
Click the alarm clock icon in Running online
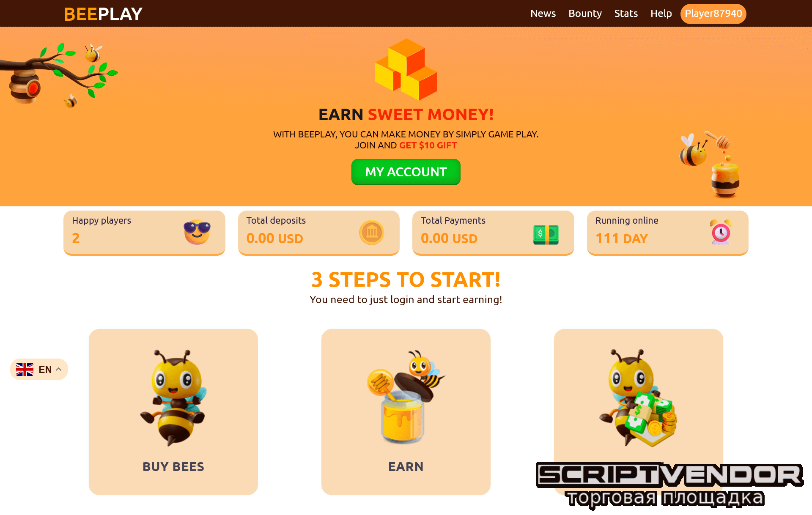[721, 232]
